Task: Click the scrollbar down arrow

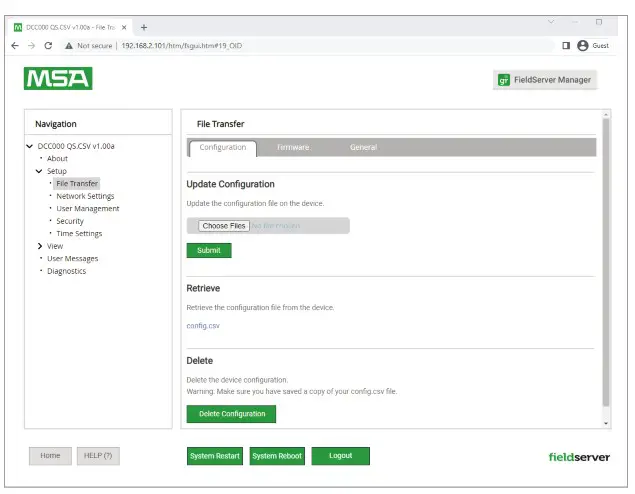Action: [x=606, y=424]
